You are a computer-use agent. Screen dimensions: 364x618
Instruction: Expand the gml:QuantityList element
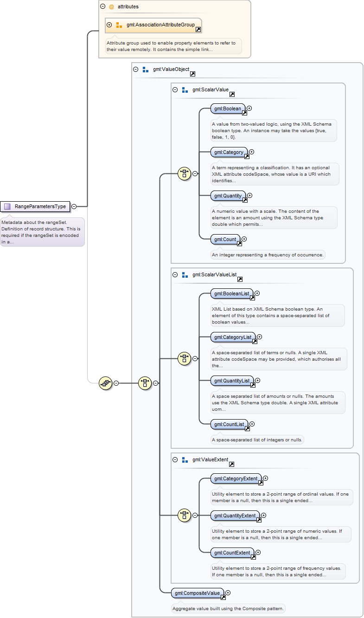click(258, 381)
